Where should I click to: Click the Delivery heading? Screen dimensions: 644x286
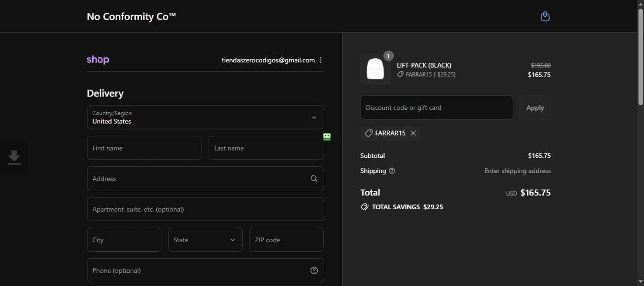(x=105, y=93)
